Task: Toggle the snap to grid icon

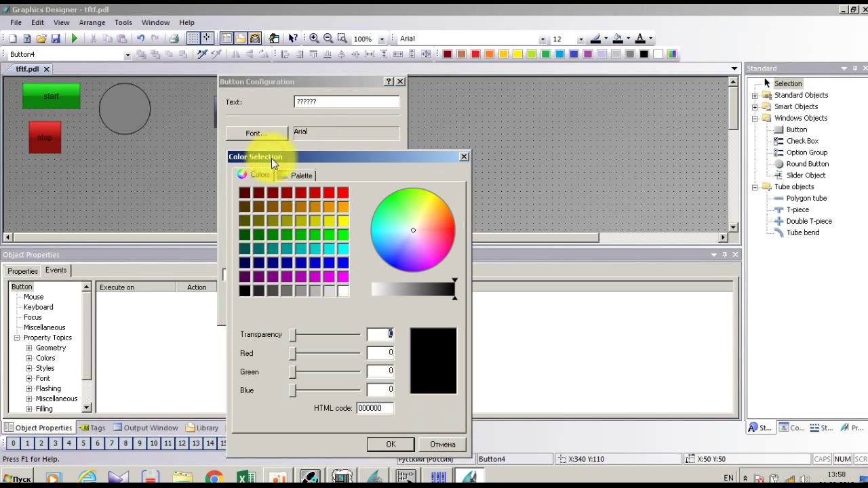Action: (207, 39)
